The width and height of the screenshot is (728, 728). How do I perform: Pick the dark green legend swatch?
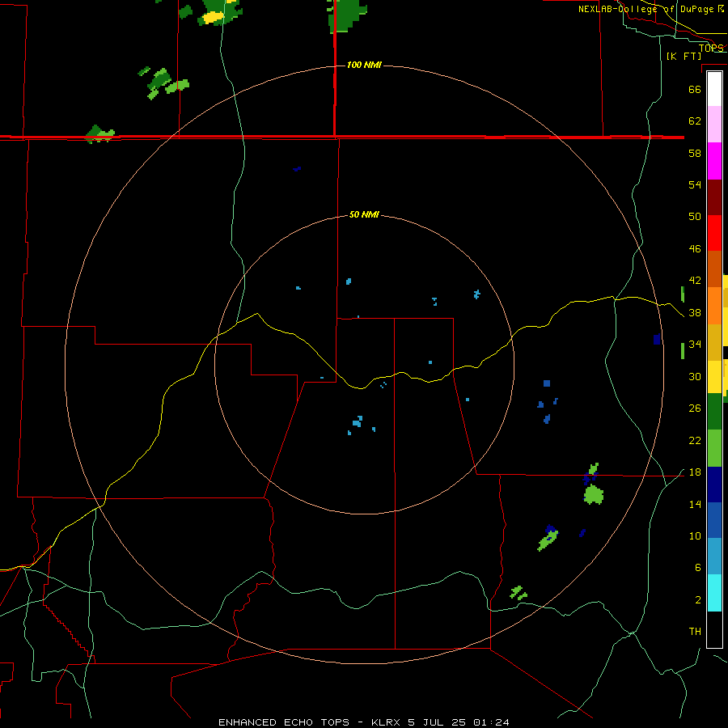(714, 412)
